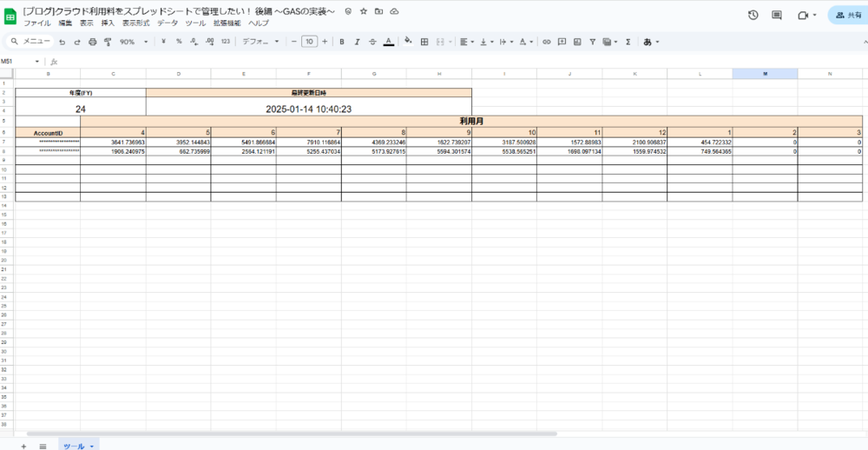This screenshot has width=868, height=450.
Task: Insert a chart
Action: click(577, 42)
